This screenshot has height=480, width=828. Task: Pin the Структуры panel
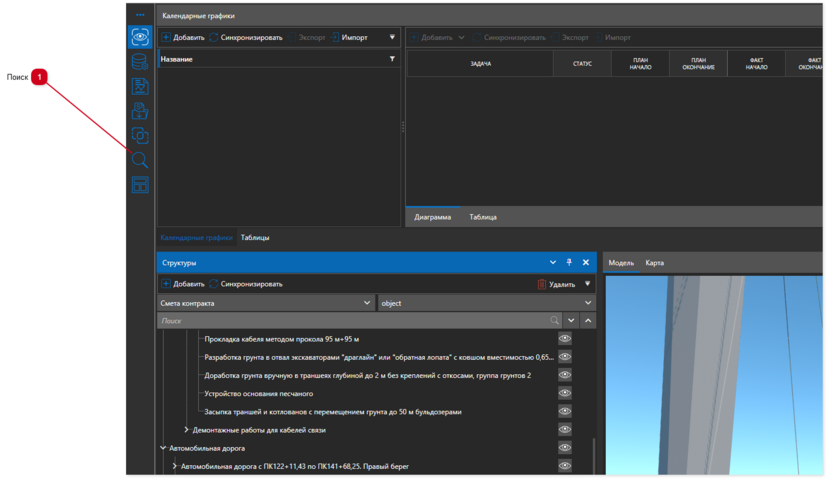tap(569, 263)
